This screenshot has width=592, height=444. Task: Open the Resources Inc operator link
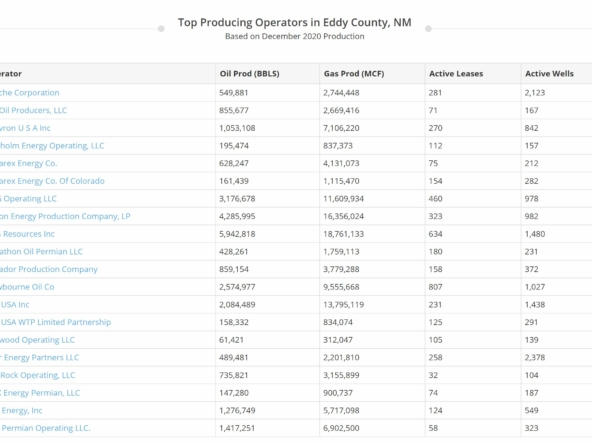point(27,234)
